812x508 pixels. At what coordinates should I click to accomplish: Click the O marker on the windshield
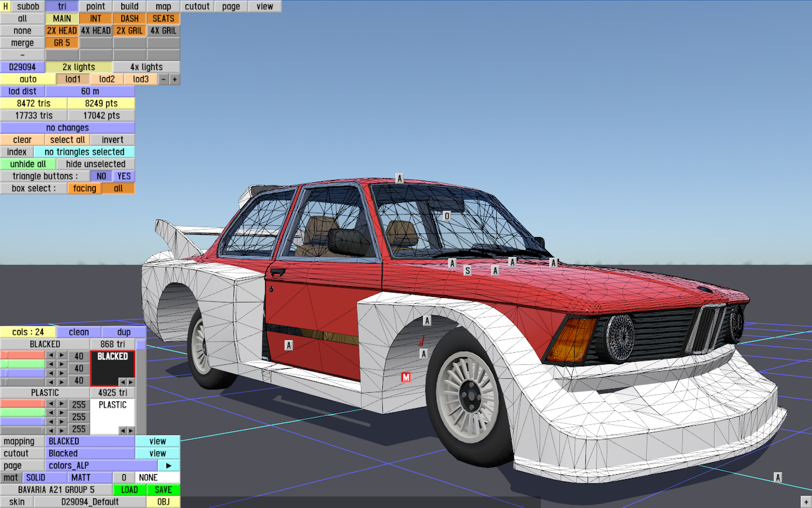[447, 216]
